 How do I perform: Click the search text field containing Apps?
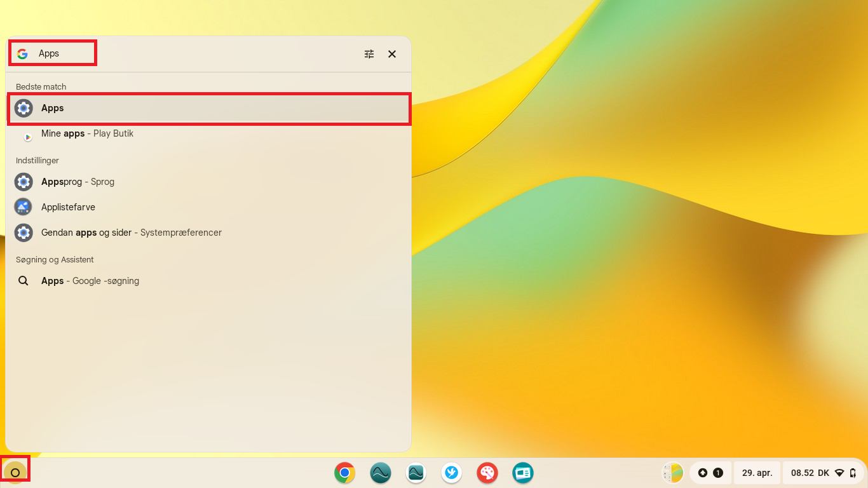(x=191, y=54)
